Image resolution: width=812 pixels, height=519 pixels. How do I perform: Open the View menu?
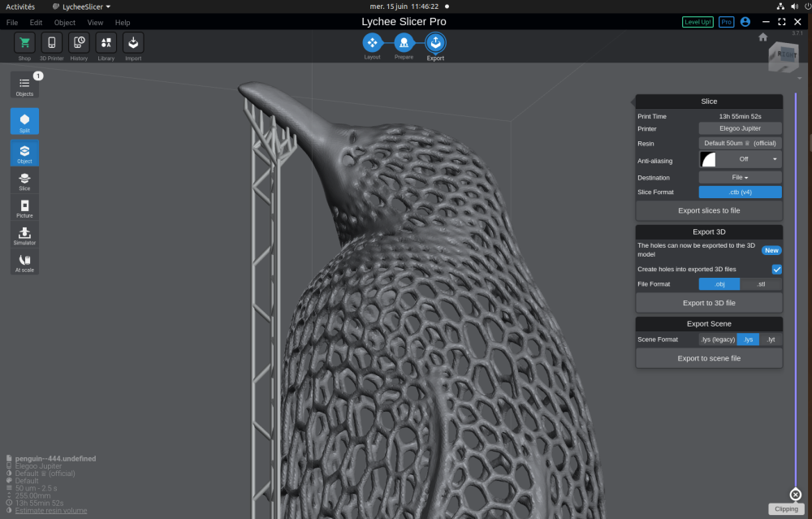point(95,22)
